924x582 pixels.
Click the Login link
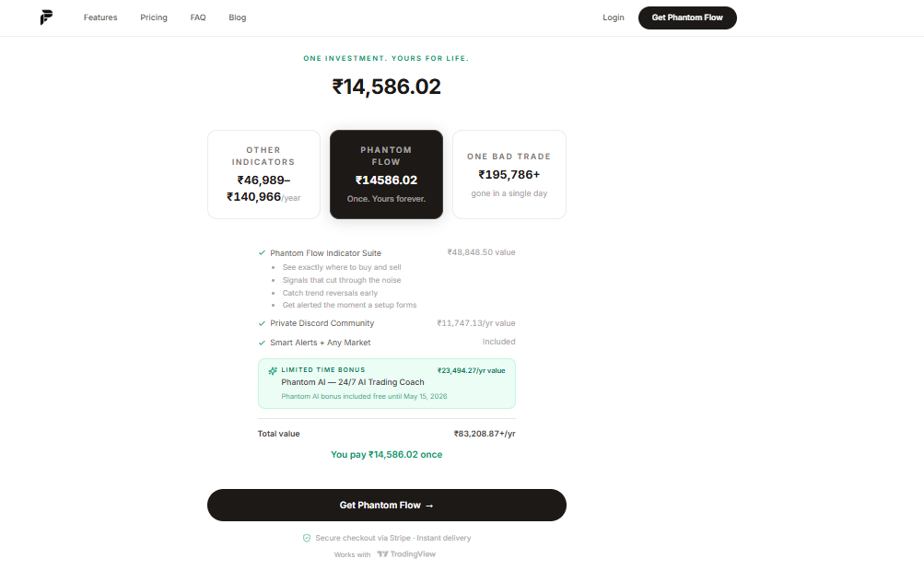(613, 17)
